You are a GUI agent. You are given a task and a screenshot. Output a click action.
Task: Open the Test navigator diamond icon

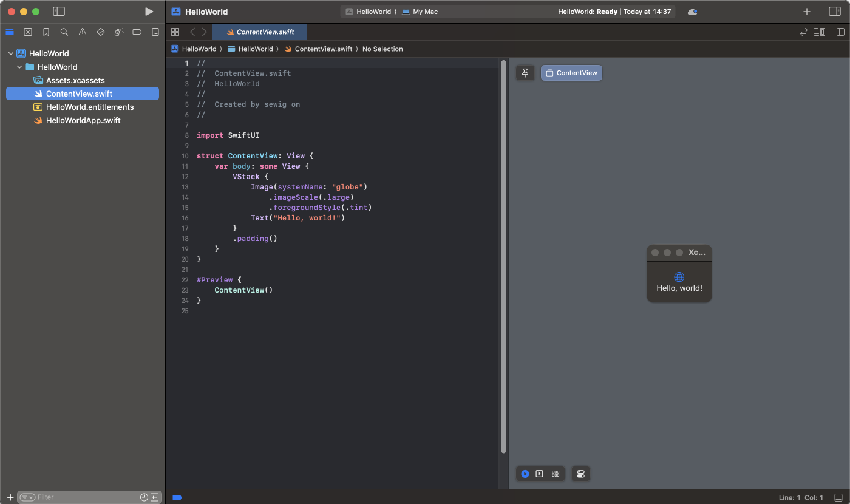pos(101,32)
